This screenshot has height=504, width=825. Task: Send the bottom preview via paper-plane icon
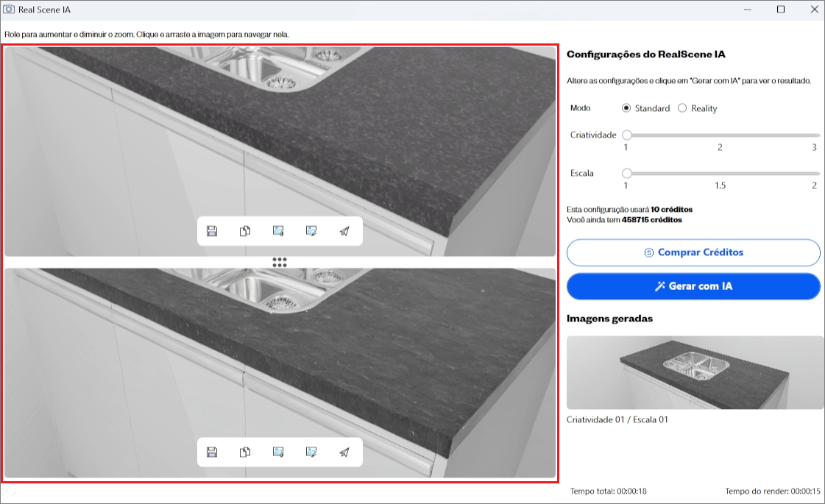click(344, 452)
